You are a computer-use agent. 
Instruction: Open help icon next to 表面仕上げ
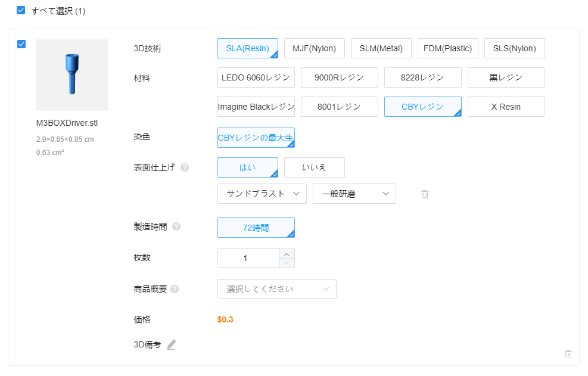[185, 167]
